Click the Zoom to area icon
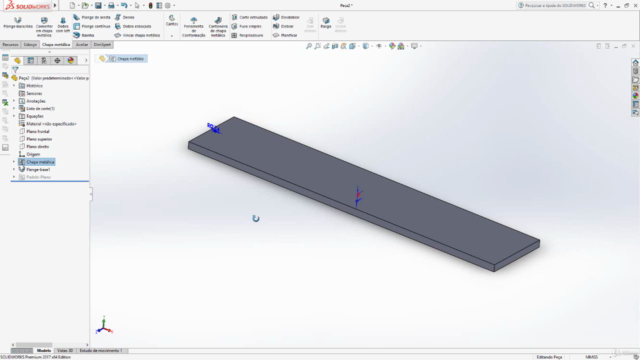Image resolution: width=640 pixels, height=360 pixels. tap(318, 46)
